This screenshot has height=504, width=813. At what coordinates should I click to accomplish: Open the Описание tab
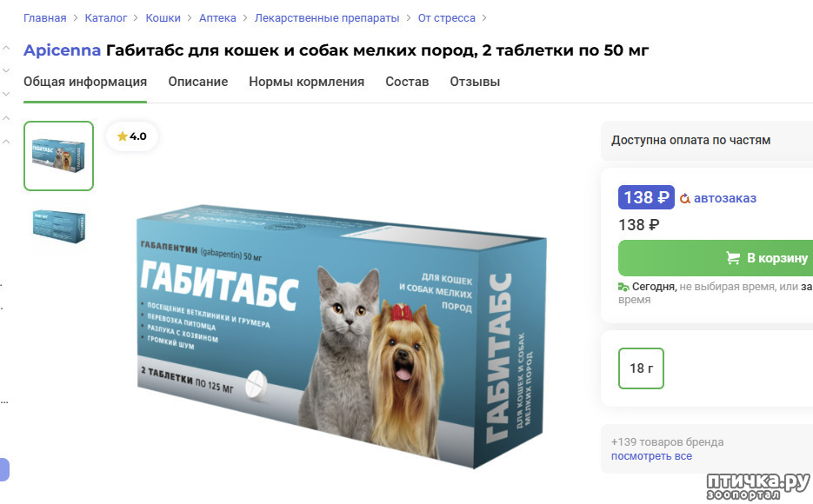pos(198,82)
